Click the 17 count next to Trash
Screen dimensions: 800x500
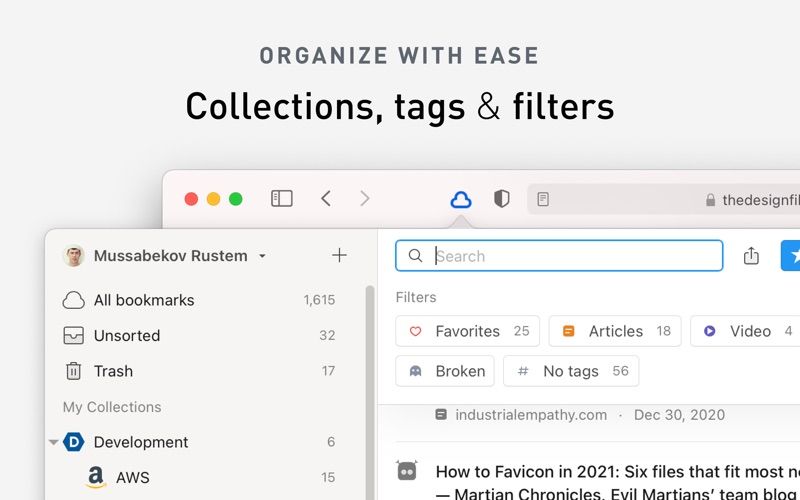328,371
